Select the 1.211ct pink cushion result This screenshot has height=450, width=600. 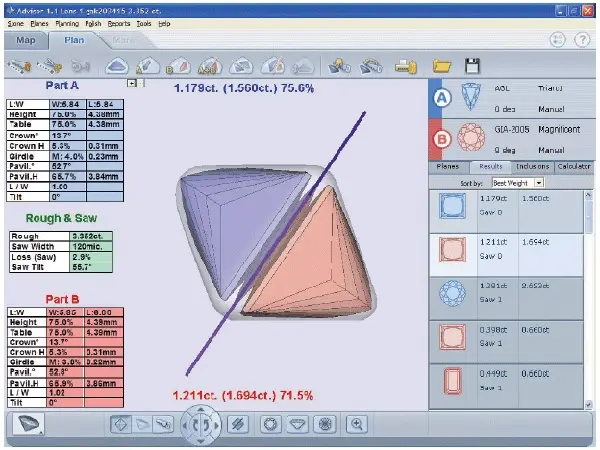click(x=506, y=255)
